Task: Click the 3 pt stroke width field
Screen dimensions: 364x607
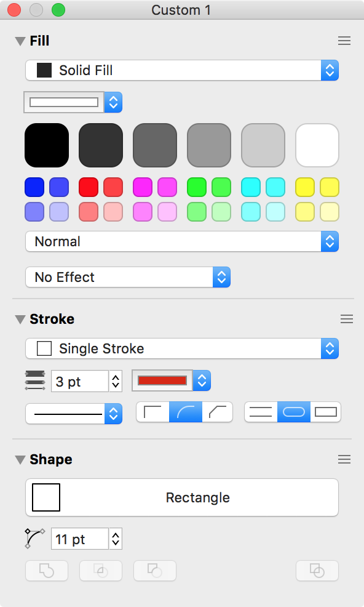Action: pyautogui.click(x=80, y=381)
